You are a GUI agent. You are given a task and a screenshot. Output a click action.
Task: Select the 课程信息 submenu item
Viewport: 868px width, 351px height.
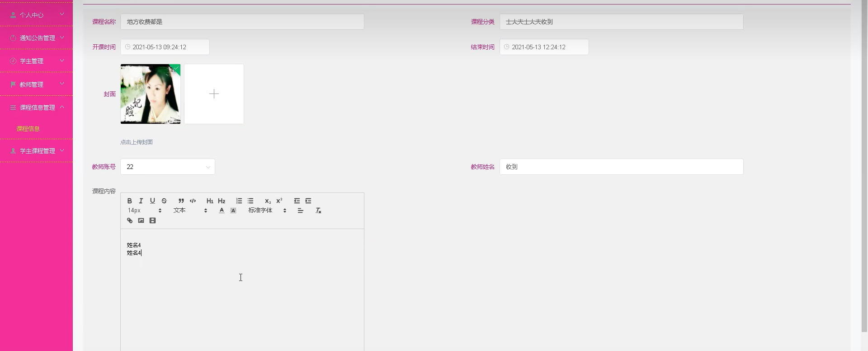click(28, 129)
